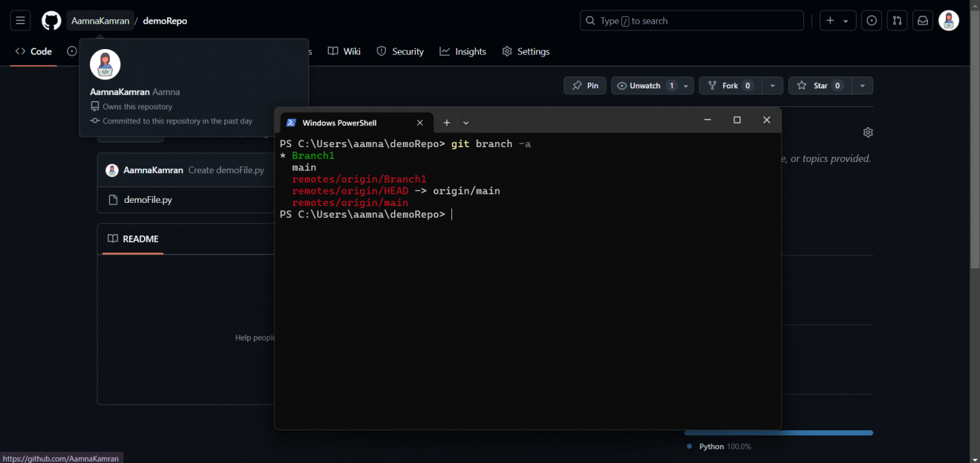This screenshot has height=463, width=980.
Task: Switch to the Settings tab
Action: click(532, 51)
